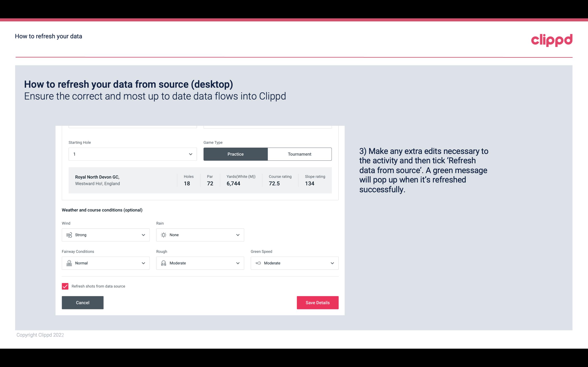Click the Practice game type icon
Screen dimensions: 588x367
coord(235,154)
